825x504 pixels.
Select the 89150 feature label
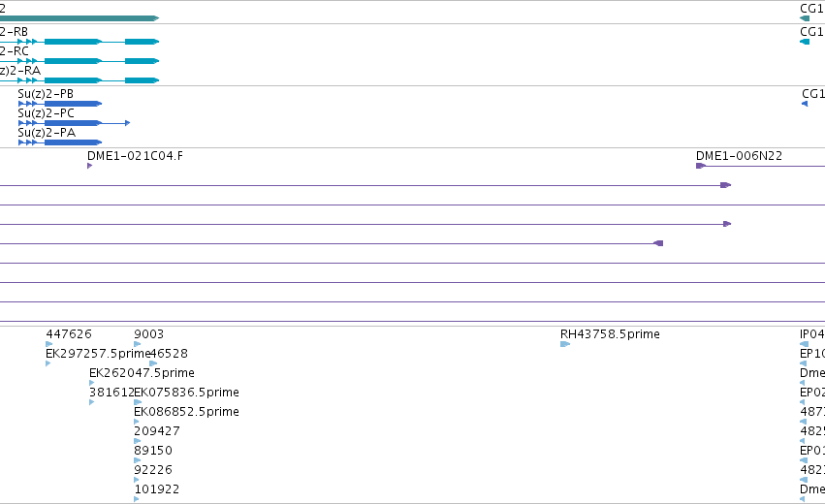click(x=153, y=451)
